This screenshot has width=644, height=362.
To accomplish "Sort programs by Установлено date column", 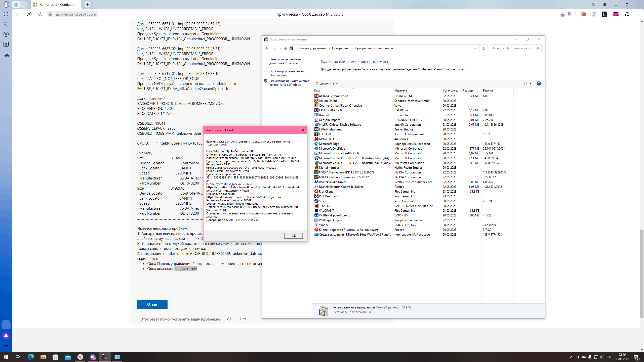I will (451, 90).
